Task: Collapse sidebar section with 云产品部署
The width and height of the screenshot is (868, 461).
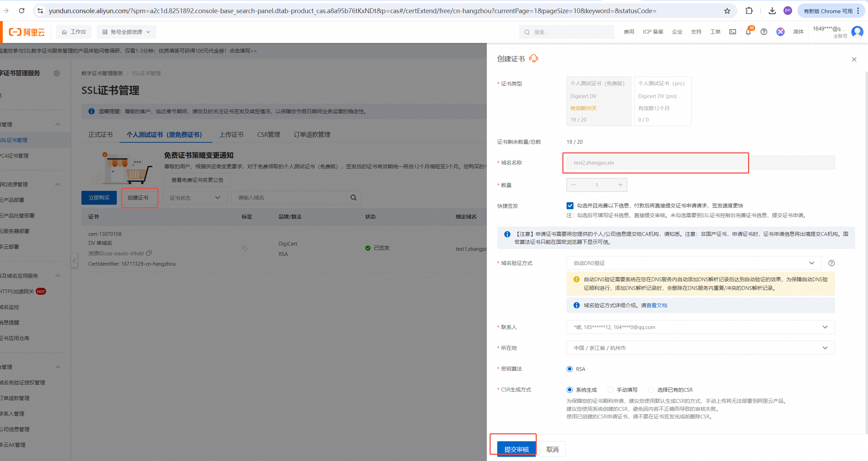Action: [58, 184]
